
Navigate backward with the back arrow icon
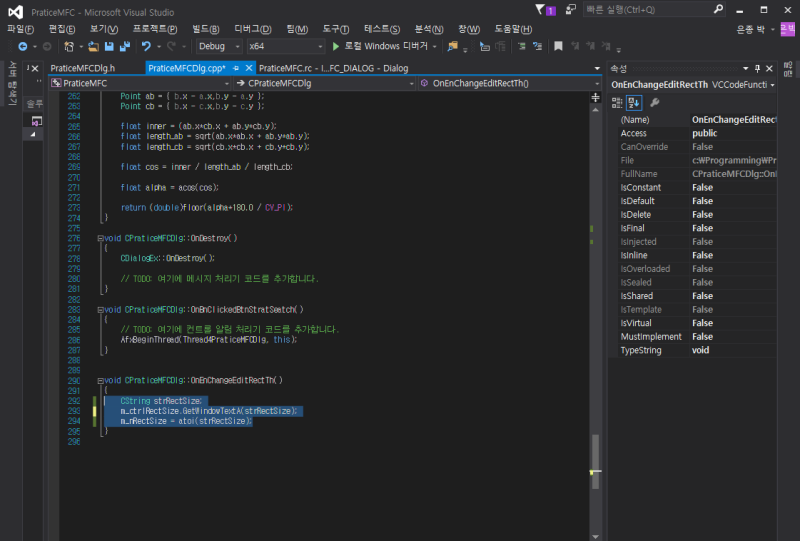[x=22, y=46]
